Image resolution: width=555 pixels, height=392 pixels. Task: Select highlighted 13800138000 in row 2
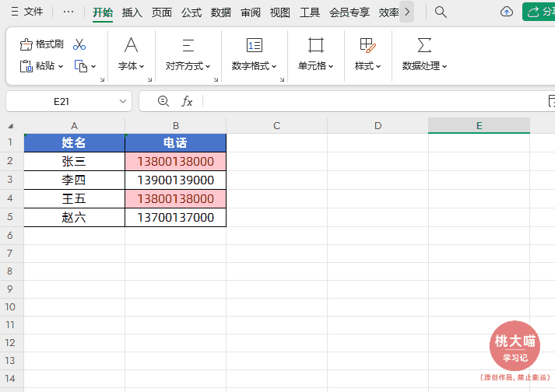[x=176, y=162]
